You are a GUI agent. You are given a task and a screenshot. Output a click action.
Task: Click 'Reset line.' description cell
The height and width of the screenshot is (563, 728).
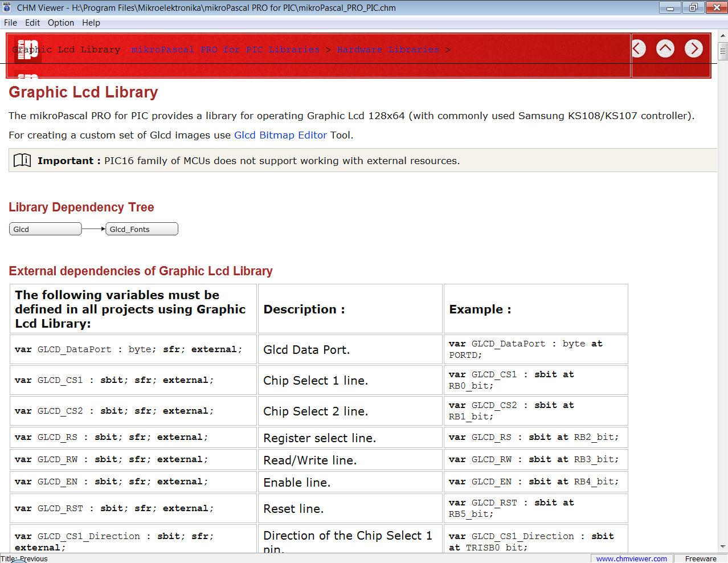350,508
